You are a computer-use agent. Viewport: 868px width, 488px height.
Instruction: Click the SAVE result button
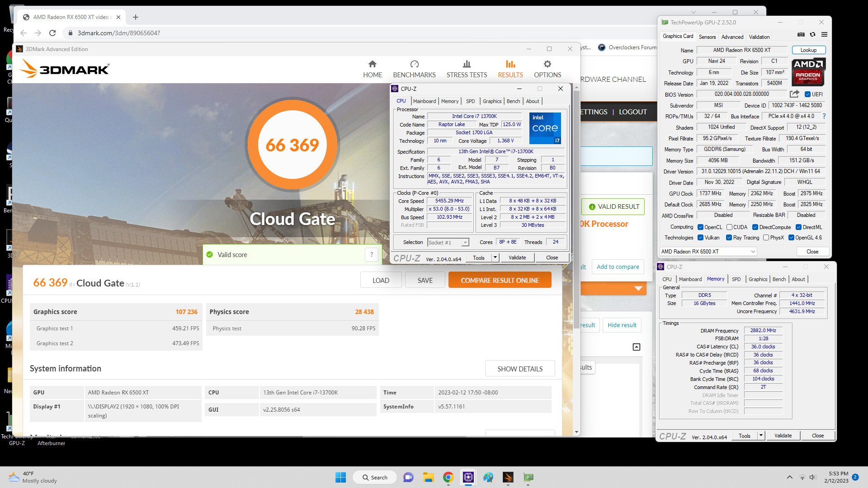(x=425, y=280)
